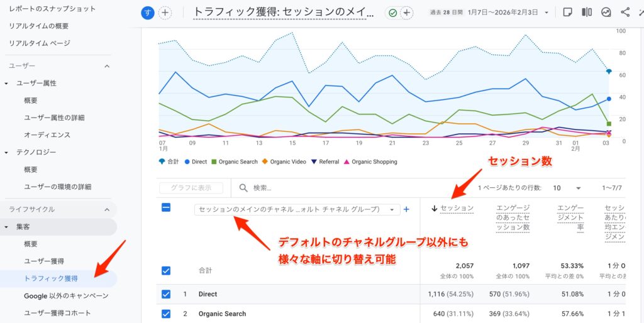Click the add comparison plus icon beside segment
This screenshot has height=323, width=644.
165,13
